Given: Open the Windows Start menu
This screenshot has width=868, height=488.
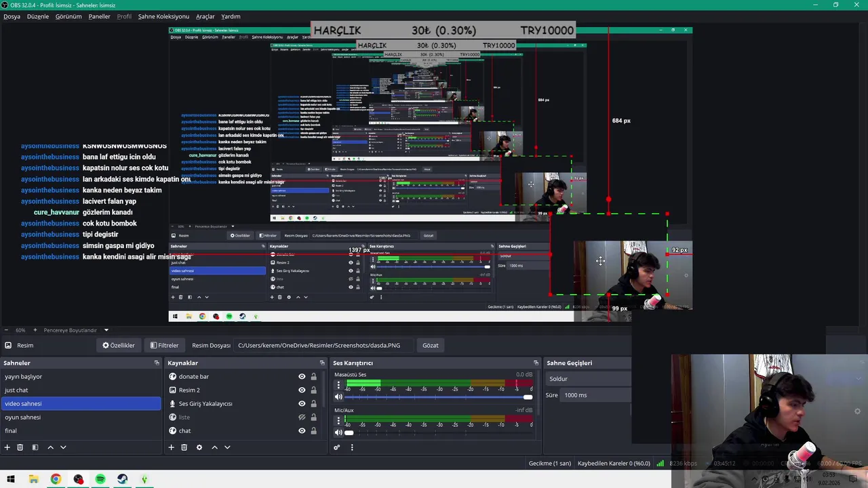Looking at the screenshot, I should click(11, 479).
